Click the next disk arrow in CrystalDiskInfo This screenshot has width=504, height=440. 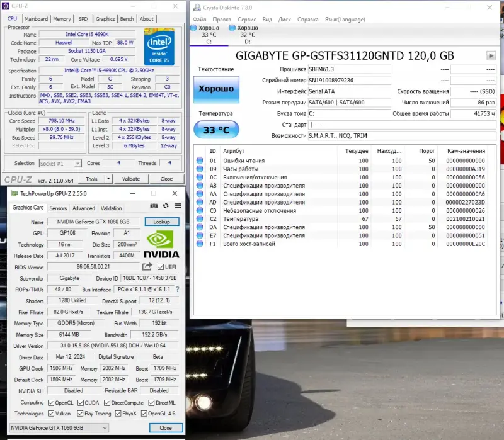coord(491,56)
